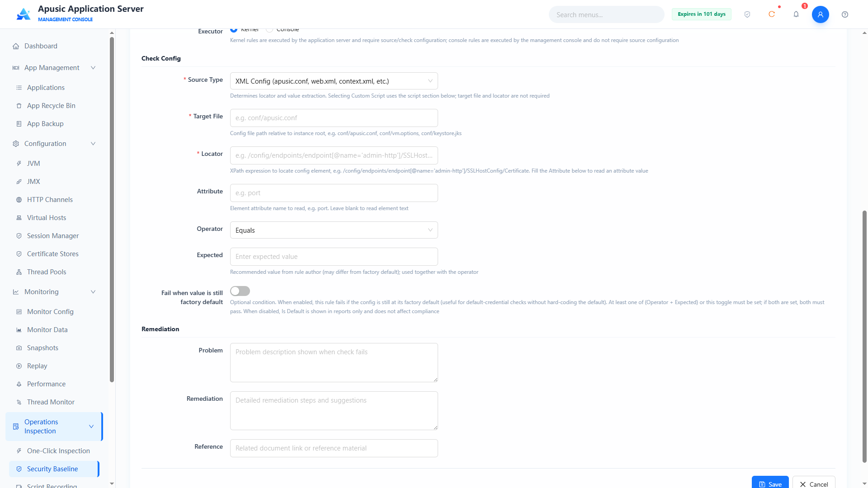
Task: Open the Operator Equals dropdown
Action: click(x=334, y=230)
